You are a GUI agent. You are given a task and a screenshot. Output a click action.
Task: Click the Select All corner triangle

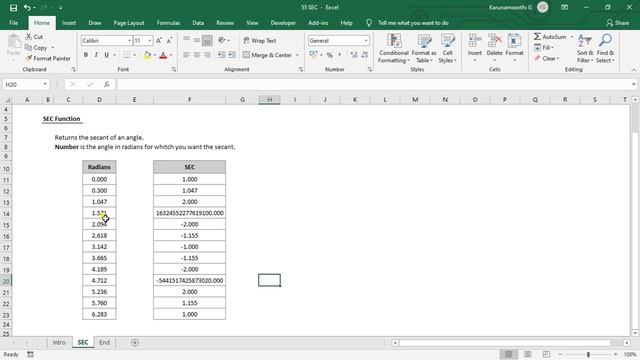[x=7, y=100]
